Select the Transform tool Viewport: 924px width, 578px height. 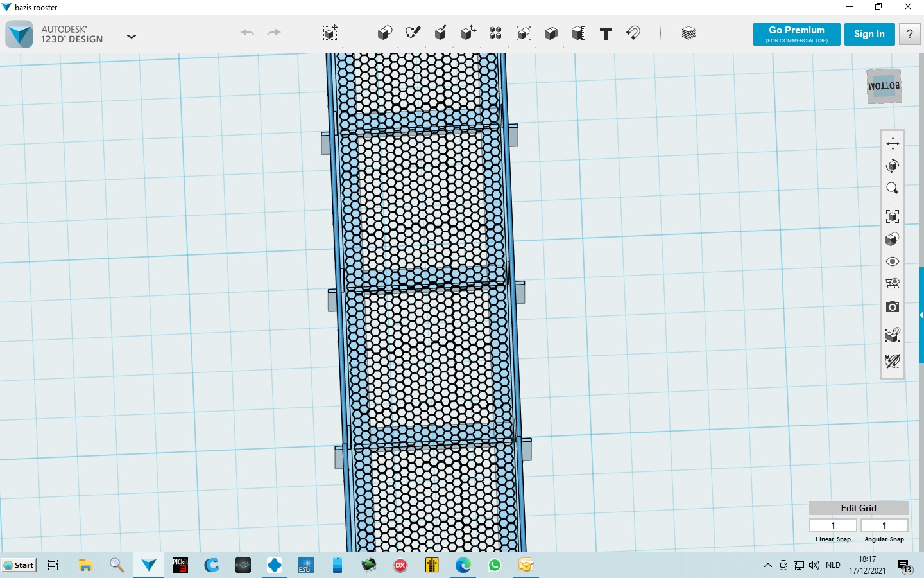(x=330, y=33)
